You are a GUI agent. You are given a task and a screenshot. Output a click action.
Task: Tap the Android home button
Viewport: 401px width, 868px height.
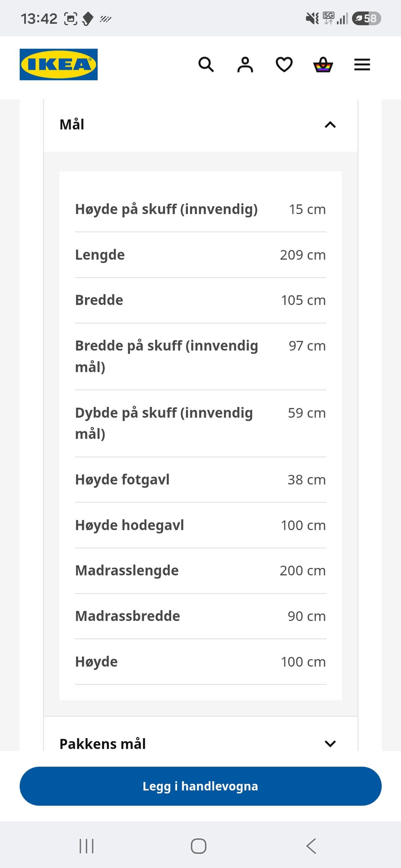point(198,846)
